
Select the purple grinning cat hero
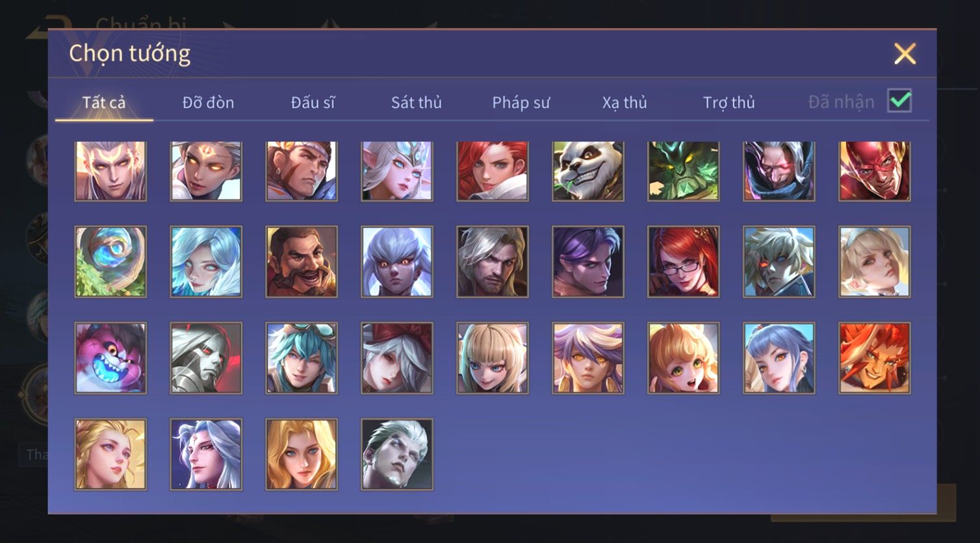110,358
